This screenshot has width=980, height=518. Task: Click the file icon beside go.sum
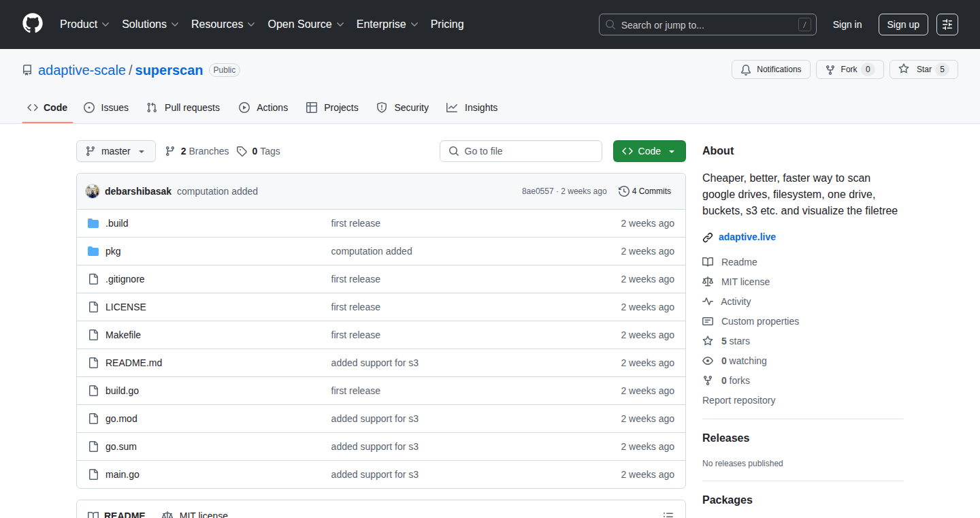(x=93, y=447)
